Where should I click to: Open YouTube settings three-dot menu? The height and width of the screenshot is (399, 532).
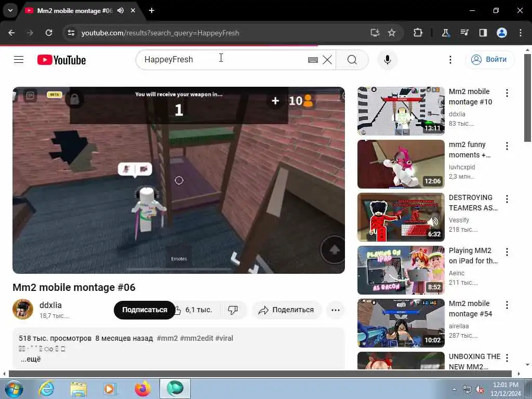tap(450, 60)
